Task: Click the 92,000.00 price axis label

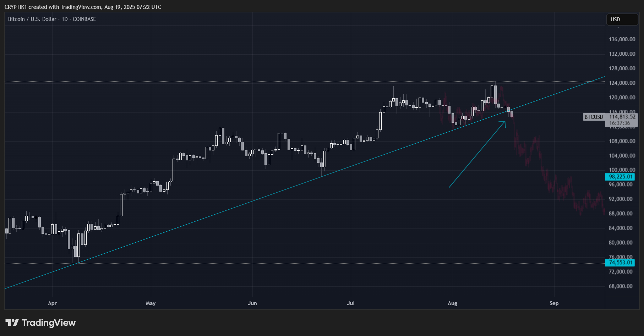Action: pyautogui.click(x=621, y=199)
